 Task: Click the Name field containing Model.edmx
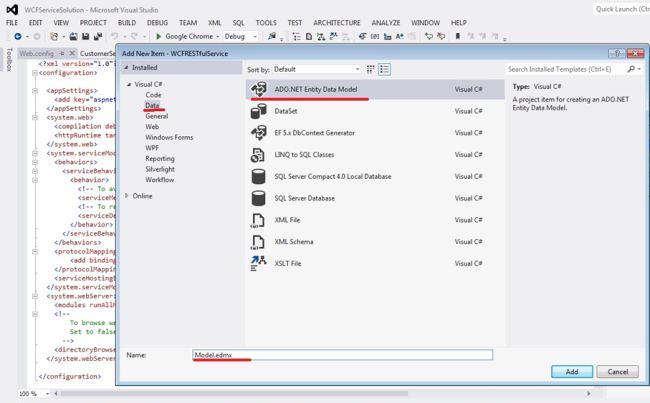point(342,355)
